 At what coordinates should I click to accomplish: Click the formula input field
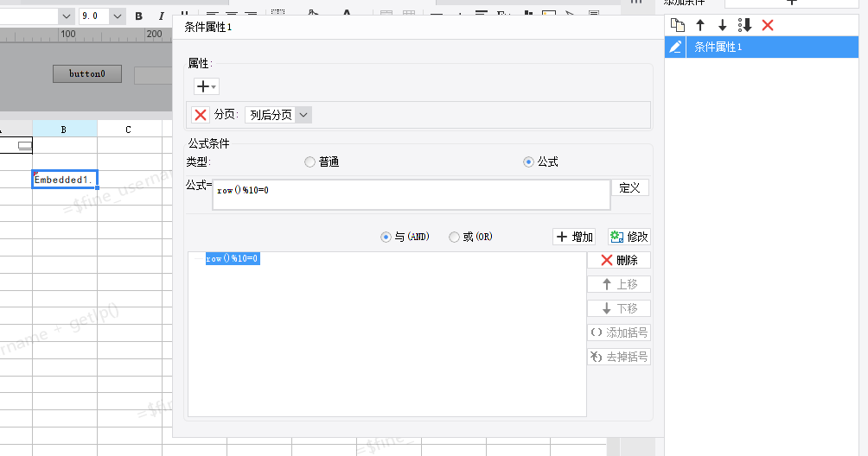411,195
